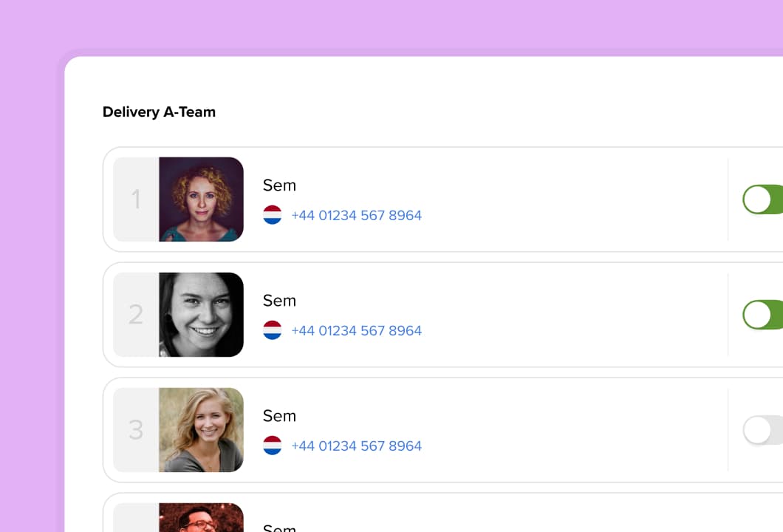Click the name Sem in row 1

[280, 185]
